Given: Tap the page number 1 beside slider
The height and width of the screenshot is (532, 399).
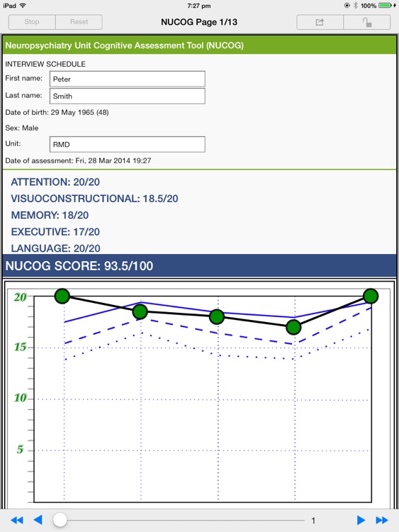Looking at the screenshot, I should 313,520.
